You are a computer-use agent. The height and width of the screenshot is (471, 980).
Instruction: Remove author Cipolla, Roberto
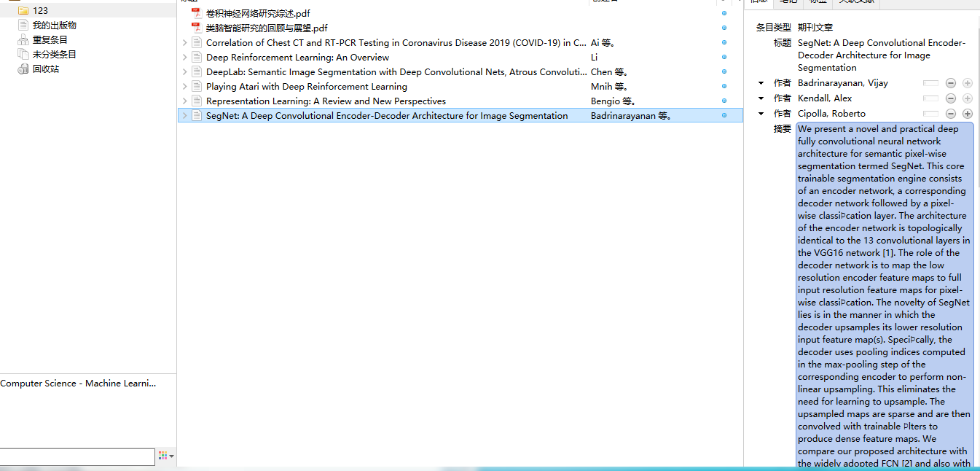click(x=951, y=113)
